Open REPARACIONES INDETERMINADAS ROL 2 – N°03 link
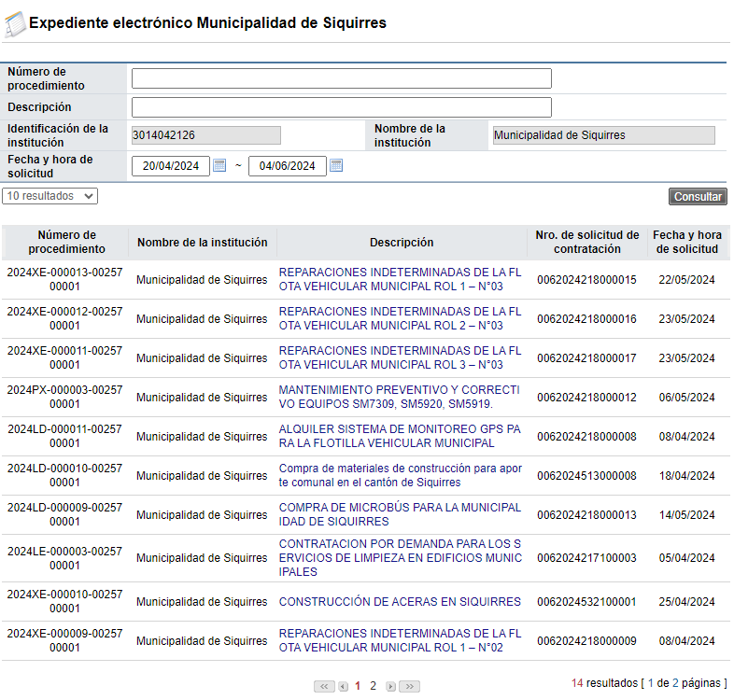The height and width of the screenshot is (700, 734). [400, 318]
